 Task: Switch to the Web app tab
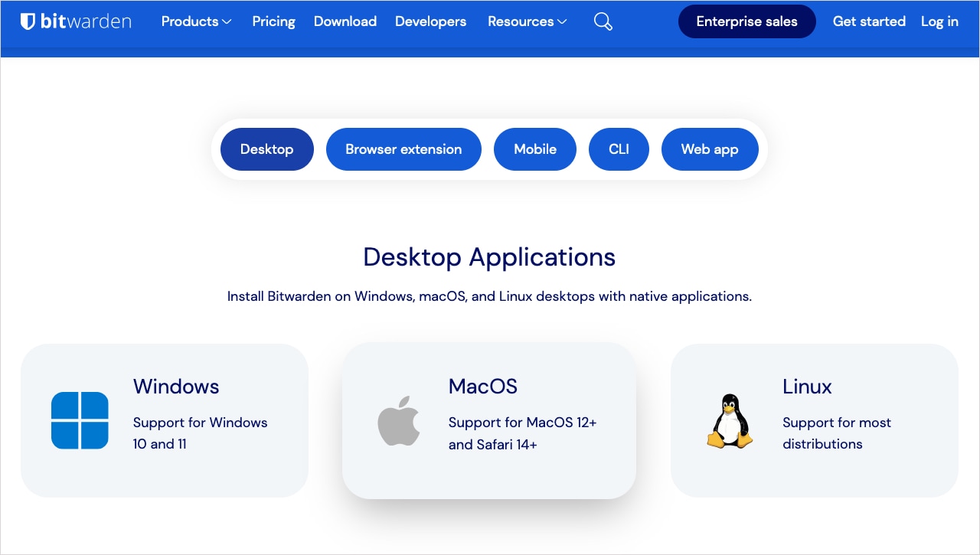(710, 149)
